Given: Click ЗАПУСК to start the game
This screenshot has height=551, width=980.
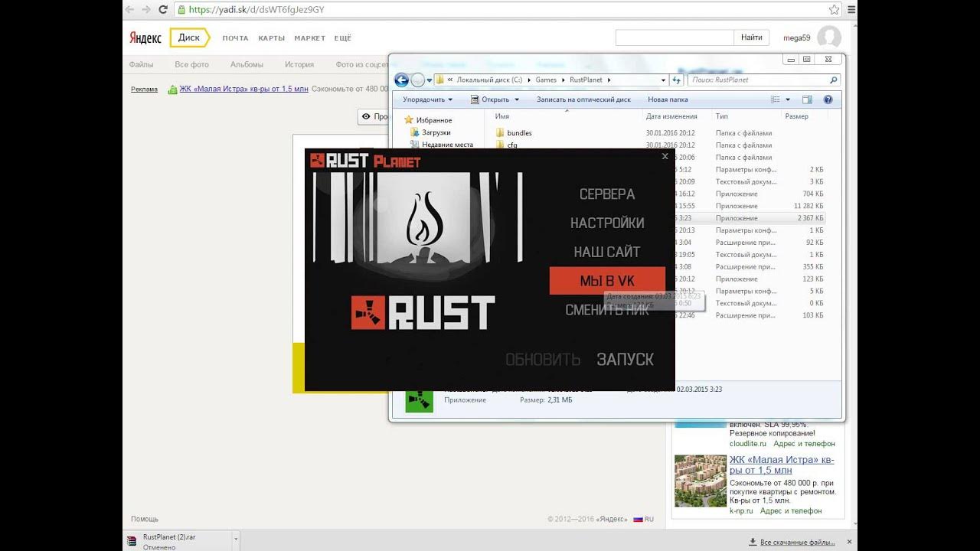Looking at the screenshot, I should (625, 359).
